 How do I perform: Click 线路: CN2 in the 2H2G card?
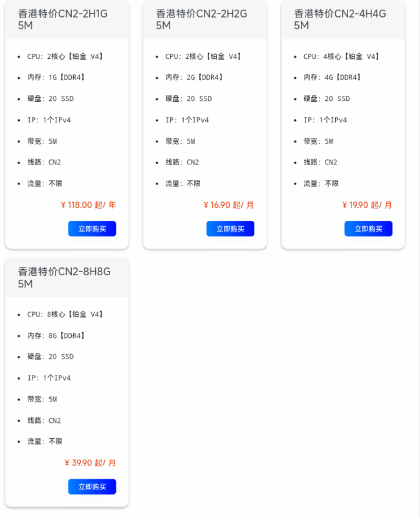click(x=182, y=163)
